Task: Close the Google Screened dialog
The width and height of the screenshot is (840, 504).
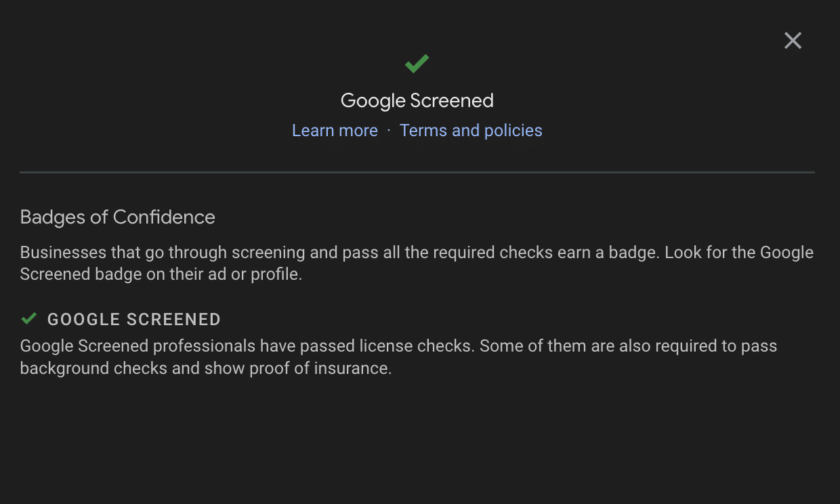Action: 793,41
